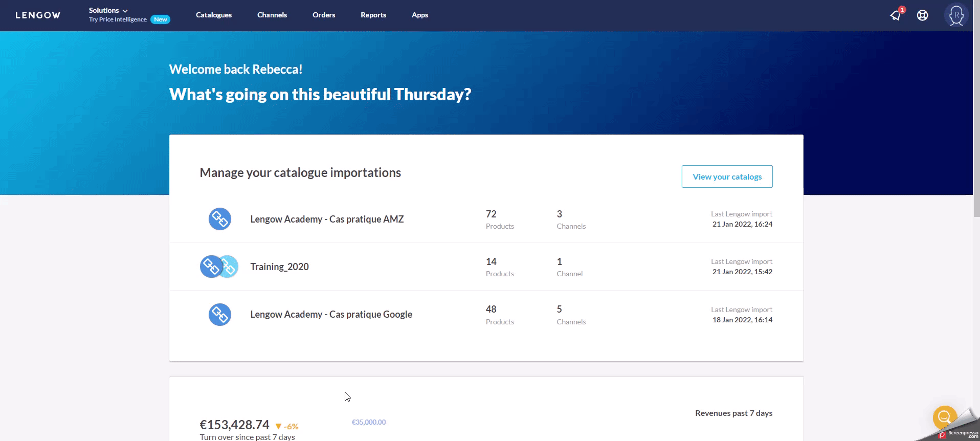Open the user profile avatar

[956, 15]
